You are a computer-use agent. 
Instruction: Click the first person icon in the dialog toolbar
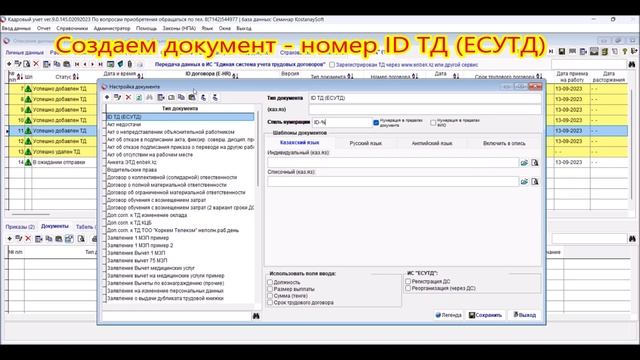203,97
